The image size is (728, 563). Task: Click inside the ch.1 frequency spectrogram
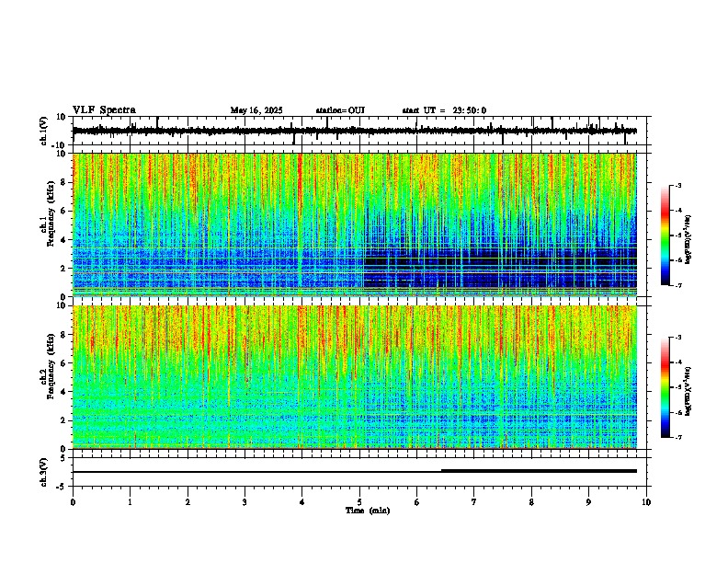pos(355,224)
